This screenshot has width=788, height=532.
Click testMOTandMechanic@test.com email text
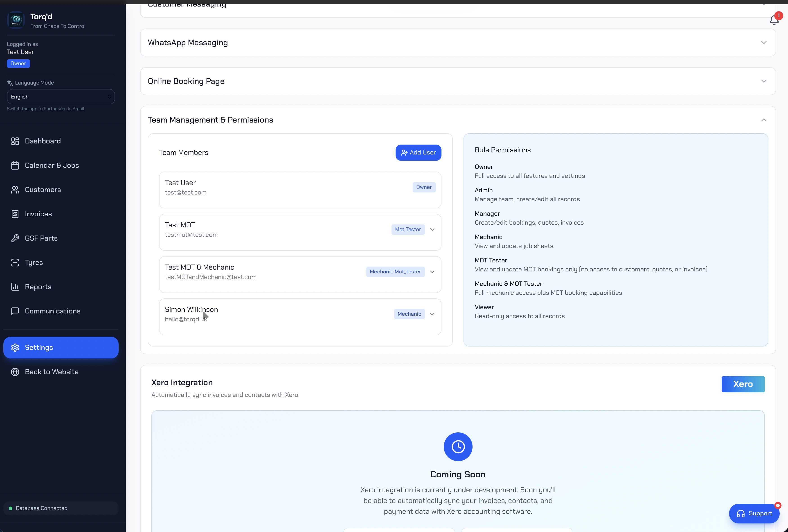(211, 277)
